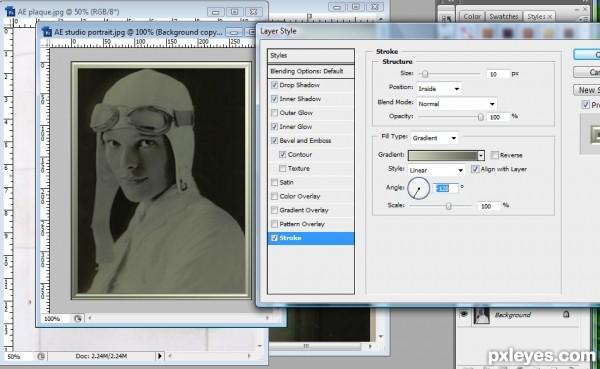Select the Satin row label
Viewport: 600px width, 369px height.
(x=286, y=182)
